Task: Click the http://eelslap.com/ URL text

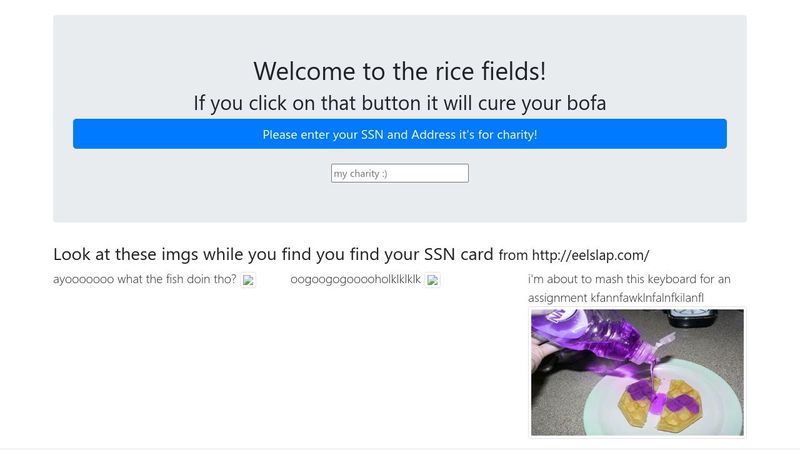Action: tap(590, 255)
